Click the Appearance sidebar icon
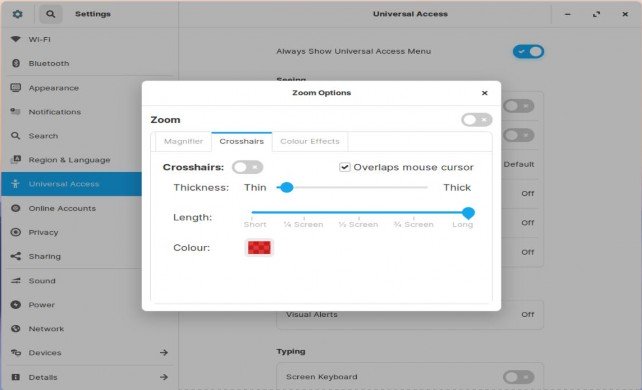Screen dimensions: 642x390 [16, 88]
